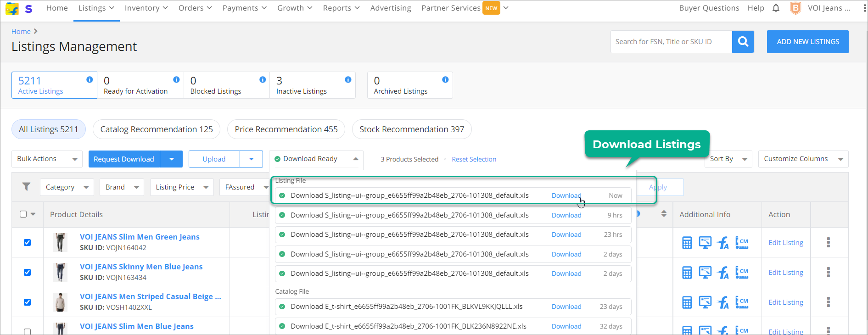868x335 pixels.
Task: Open monitor icon for Striped Casual Beige row
Action: coord(705,302)
